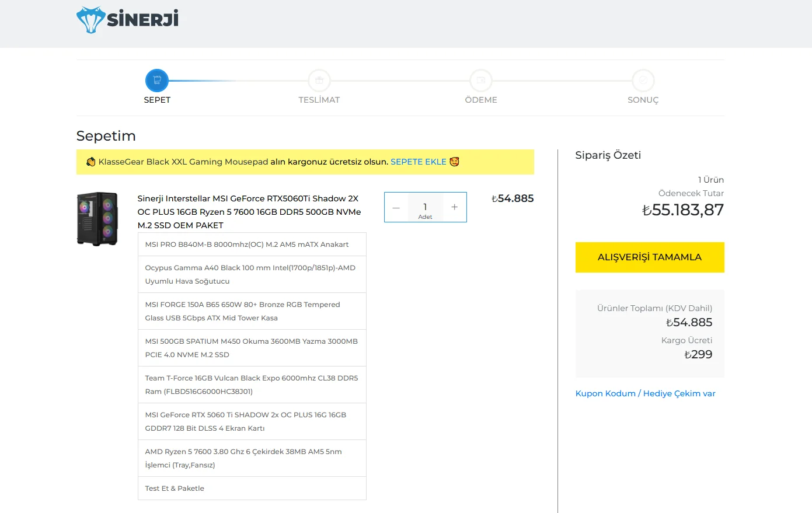Select the MSI PRO B840M-B Anakart row
812x513 pixels.
click(x=252, y=245)
